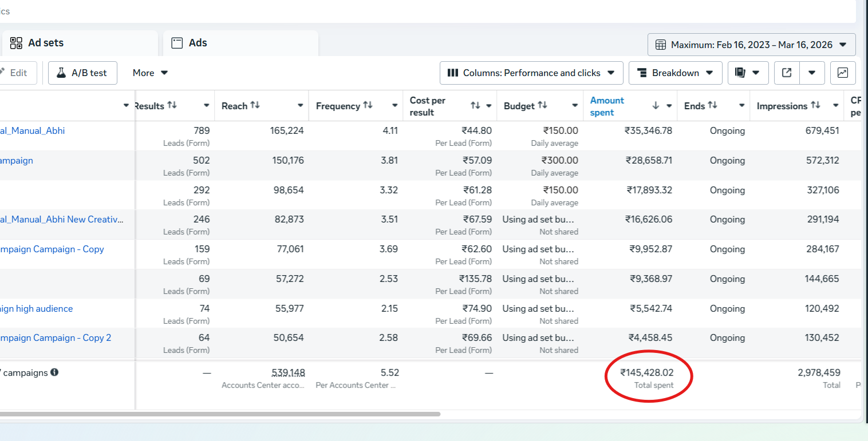Switch to the Ad sets tab
Image resolution: width=868 pixels, height=441 pixels.
(x=45, y=43)
